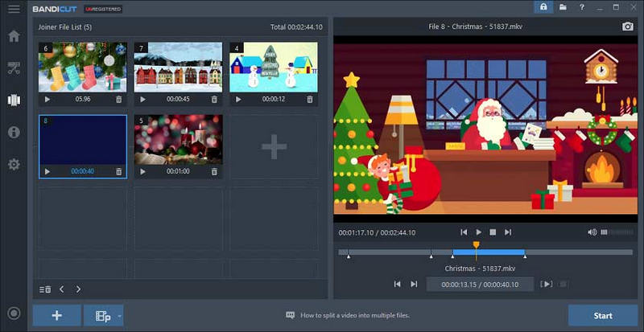Image resolution: width=644 pixels, height=332 pixels.
Task: Clear the joiner file list
Action: tap(46, 289)
